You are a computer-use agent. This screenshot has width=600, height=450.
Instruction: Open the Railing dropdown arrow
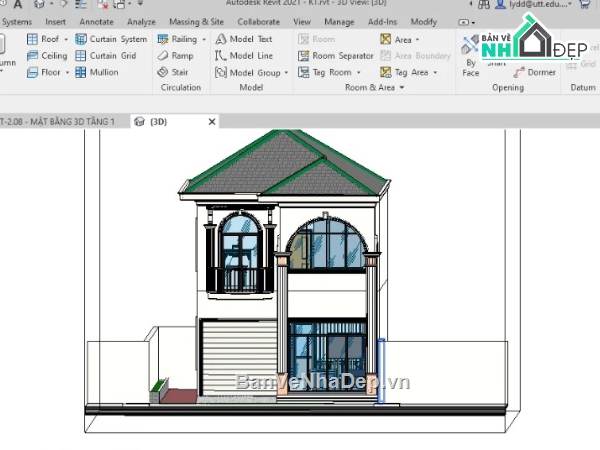204,39
